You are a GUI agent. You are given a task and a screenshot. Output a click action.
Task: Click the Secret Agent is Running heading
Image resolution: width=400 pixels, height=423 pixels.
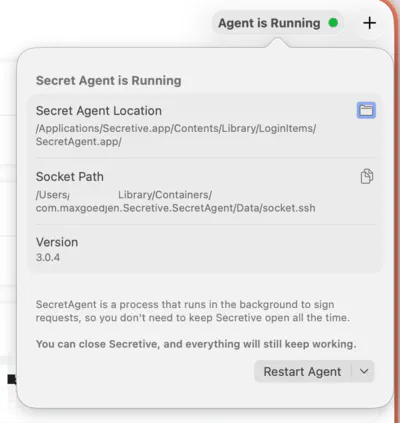click(109, 81)
